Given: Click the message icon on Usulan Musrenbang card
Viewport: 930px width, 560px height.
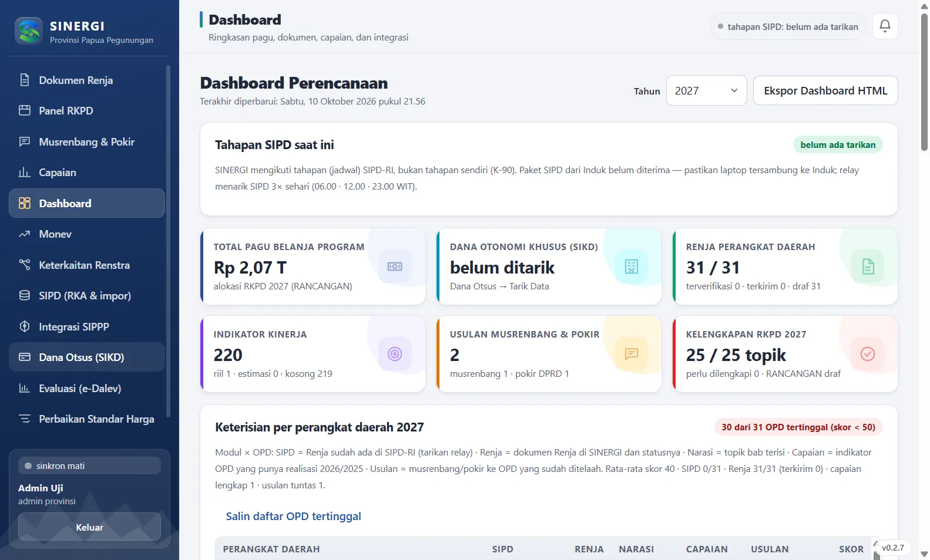Looking at the screenshot, I should [x=632, y=354].
